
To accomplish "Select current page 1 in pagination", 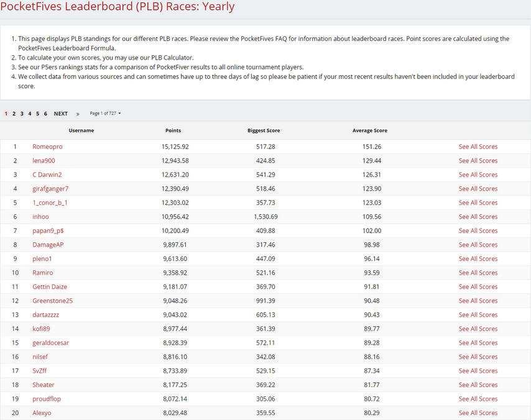I will click(6, 114).
